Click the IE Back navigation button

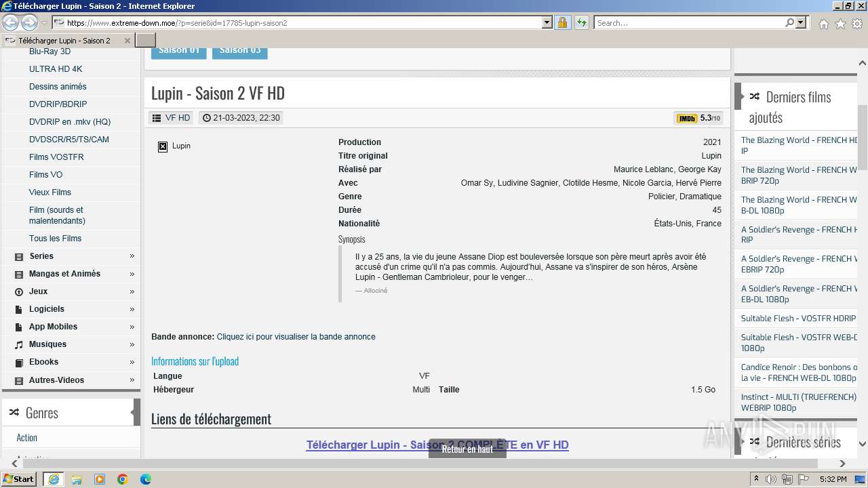[11, 22]
